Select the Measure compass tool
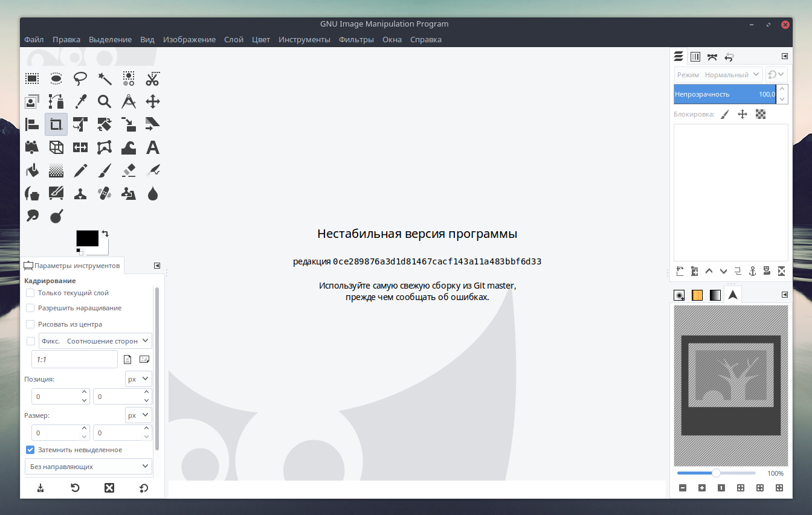This screenshot has width=812, height=515. point(129,101)
